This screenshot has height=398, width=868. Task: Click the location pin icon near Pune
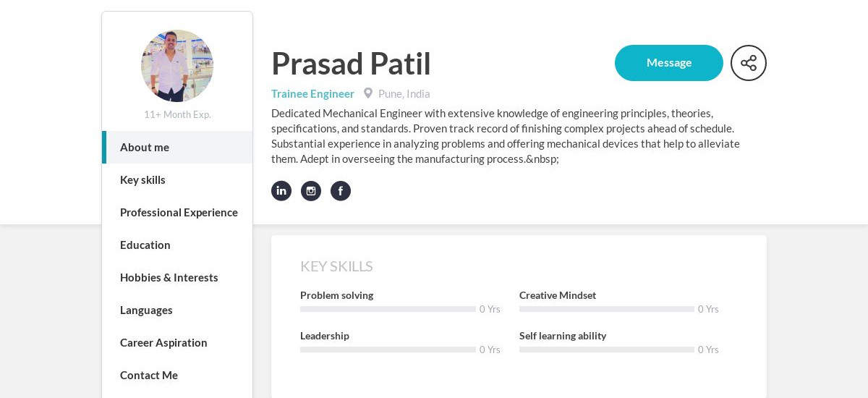pos(368,93)
